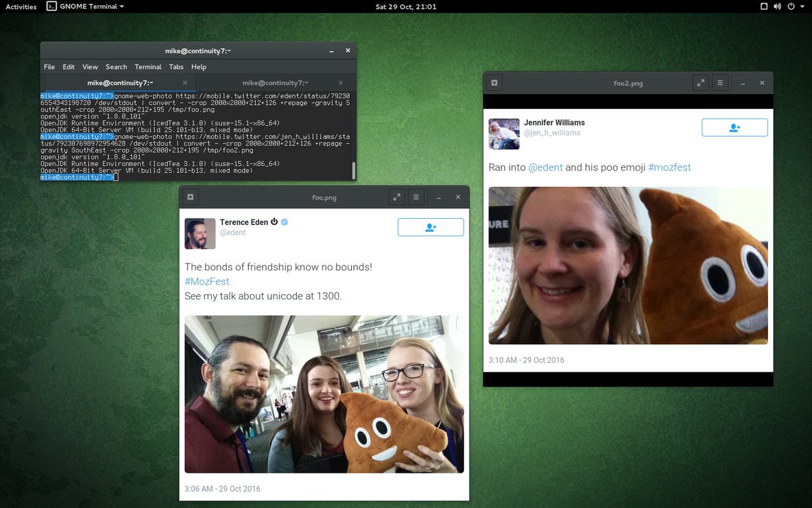This screenshot has height=508, width=812.
Task: Open the clock showing Sat 29 Oct, 21:01
Action: click(405, 6)
